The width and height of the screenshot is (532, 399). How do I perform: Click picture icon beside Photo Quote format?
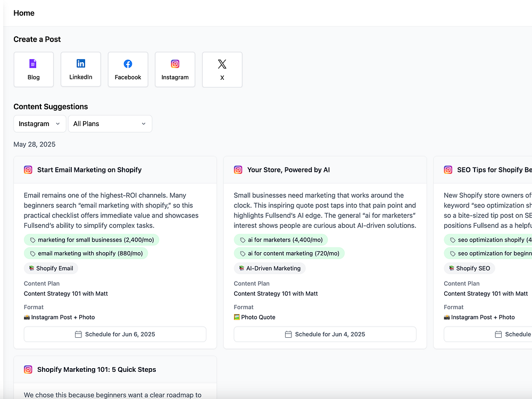coord(237,317)
